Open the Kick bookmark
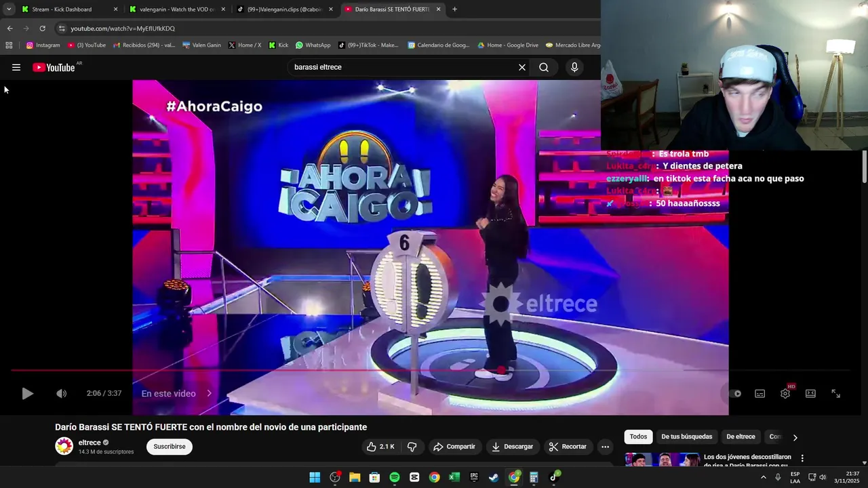Screen dimensions: 868x488 click(279, 45)
